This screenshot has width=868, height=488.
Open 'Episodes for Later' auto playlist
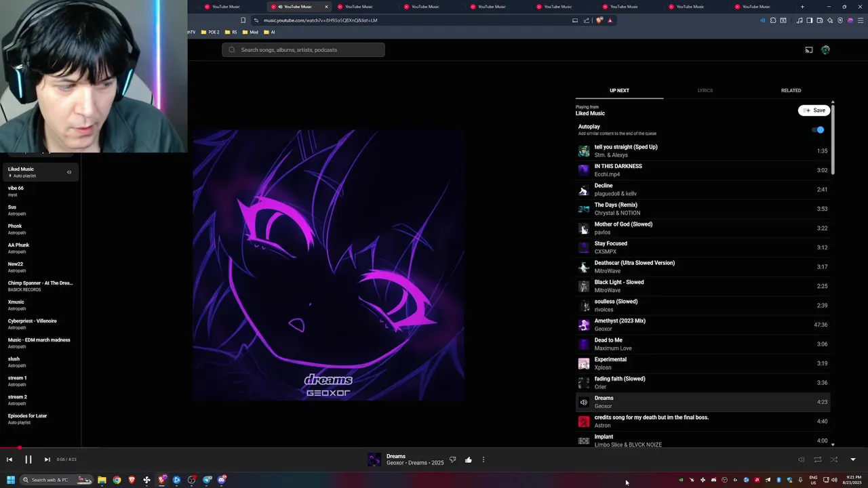41,419
